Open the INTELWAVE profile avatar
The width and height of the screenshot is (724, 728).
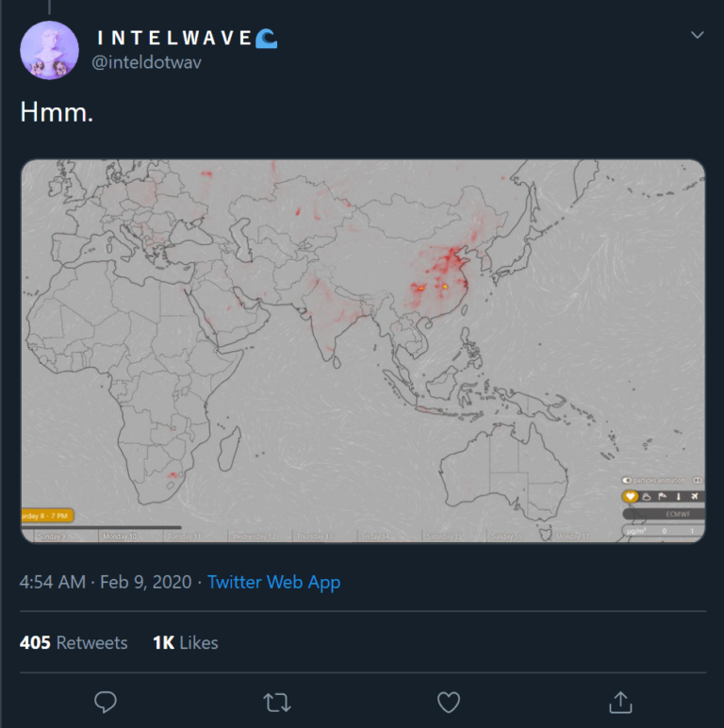point(49,50)
